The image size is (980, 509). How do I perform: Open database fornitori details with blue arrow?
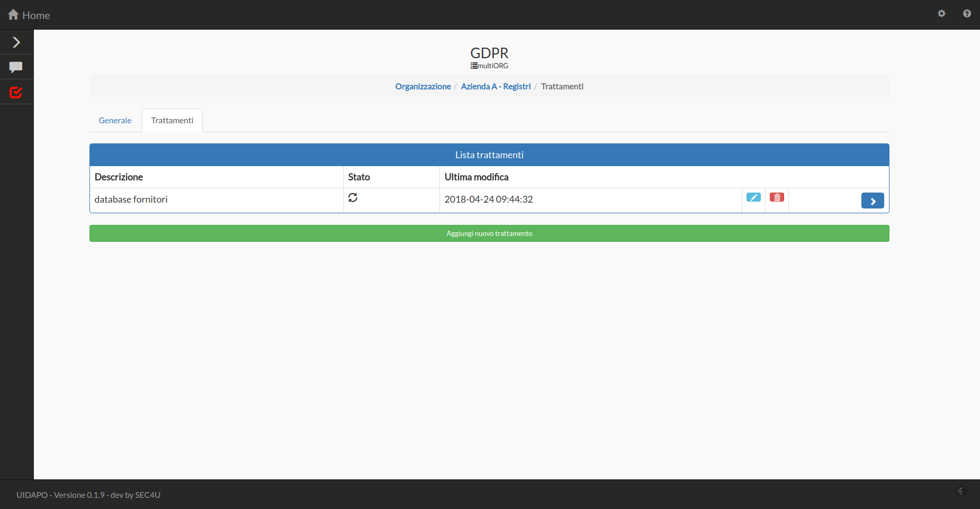coord(873,201)
